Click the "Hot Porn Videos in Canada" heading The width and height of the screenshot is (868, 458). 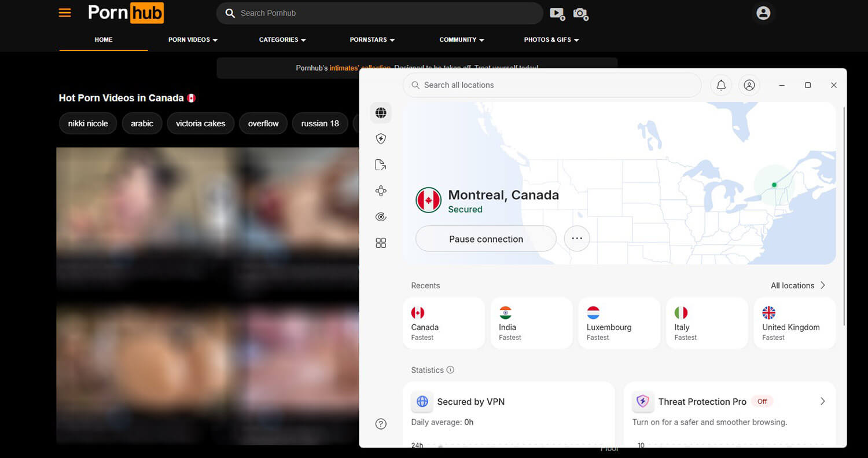(x=121, y=98)
